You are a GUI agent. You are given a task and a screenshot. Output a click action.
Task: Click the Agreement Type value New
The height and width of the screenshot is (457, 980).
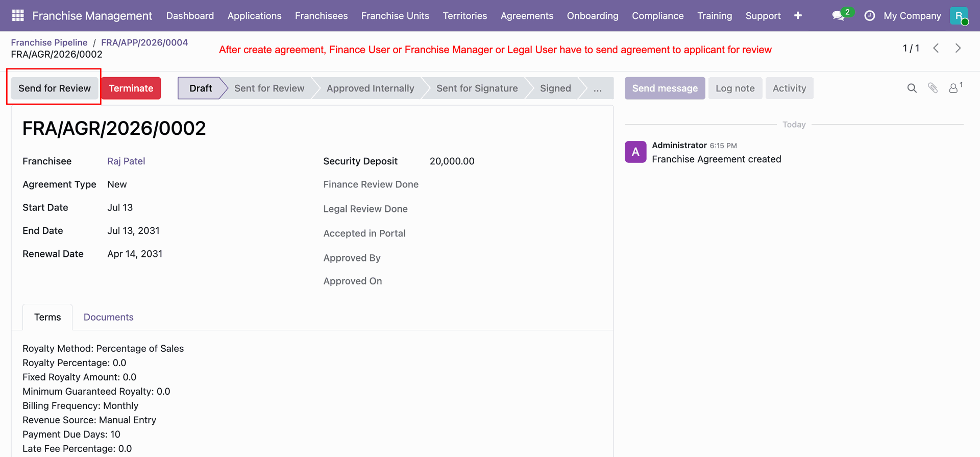click(117, 184)
